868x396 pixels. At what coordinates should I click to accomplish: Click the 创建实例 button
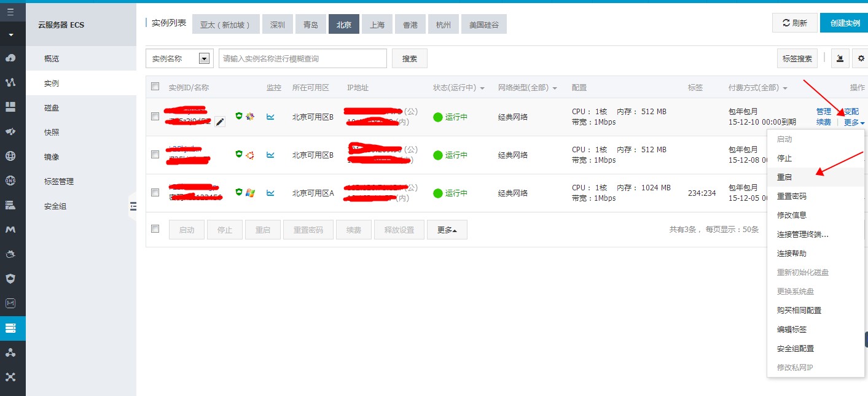tap(844, 23)
